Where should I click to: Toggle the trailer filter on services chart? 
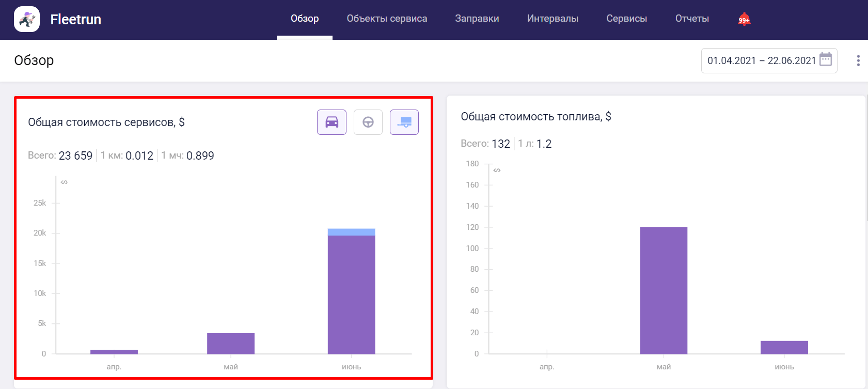[404, 122]
